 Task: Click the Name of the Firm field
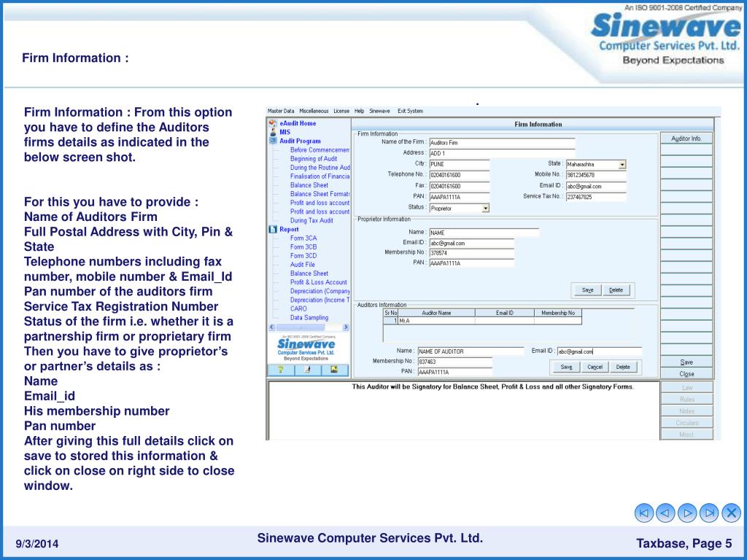502,142
